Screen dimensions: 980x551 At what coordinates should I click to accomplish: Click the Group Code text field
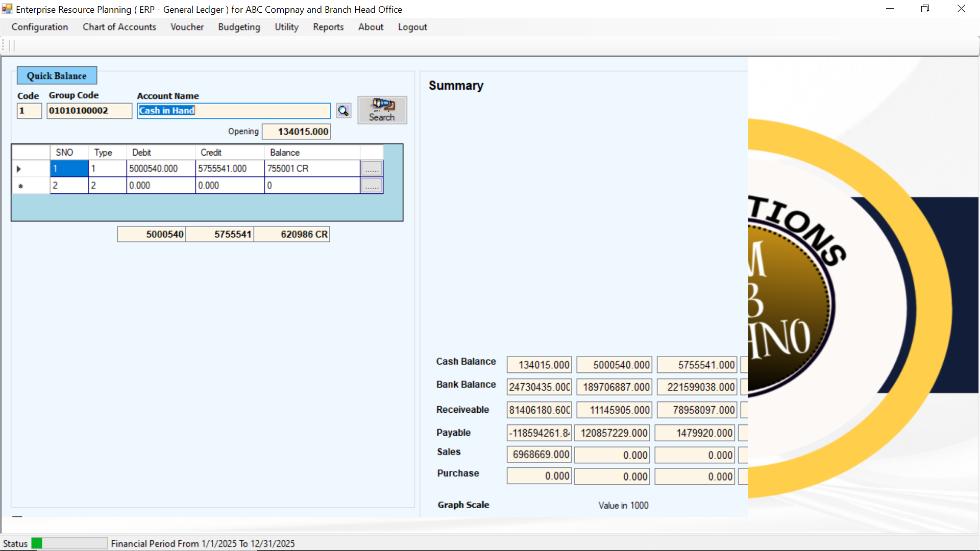tap(89, 111)
